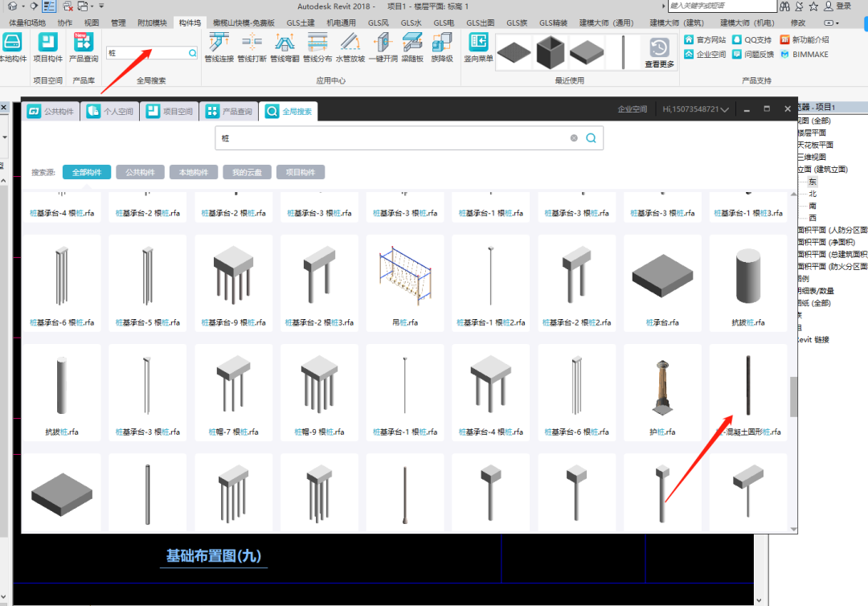Click 企业空间 in dialog header

pos(633,109)
